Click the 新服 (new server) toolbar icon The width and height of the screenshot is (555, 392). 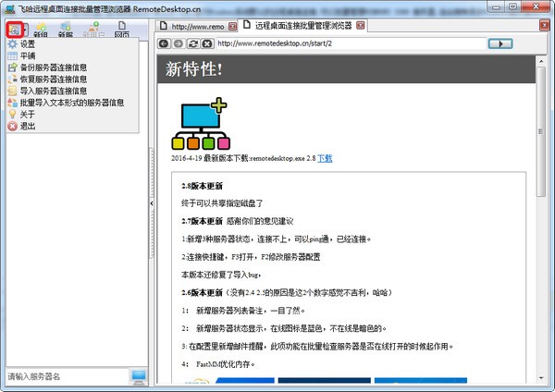(66, 30)
